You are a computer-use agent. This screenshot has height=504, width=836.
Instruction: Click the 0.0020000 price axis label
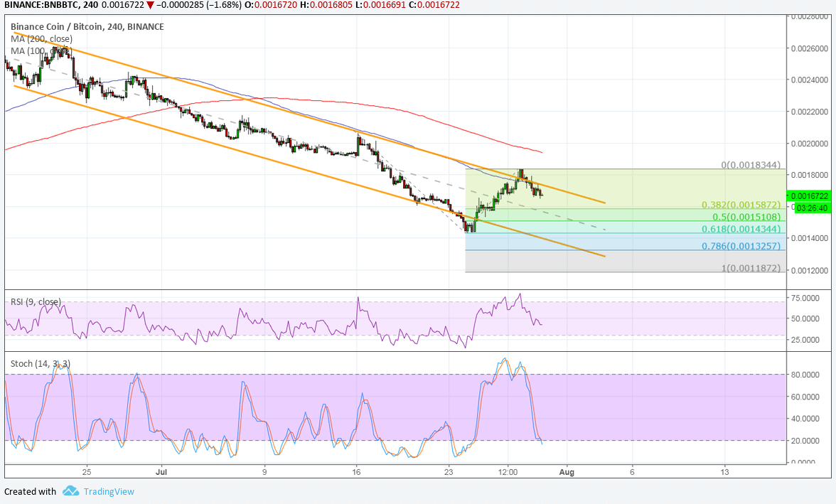click(x=810, y=144)
